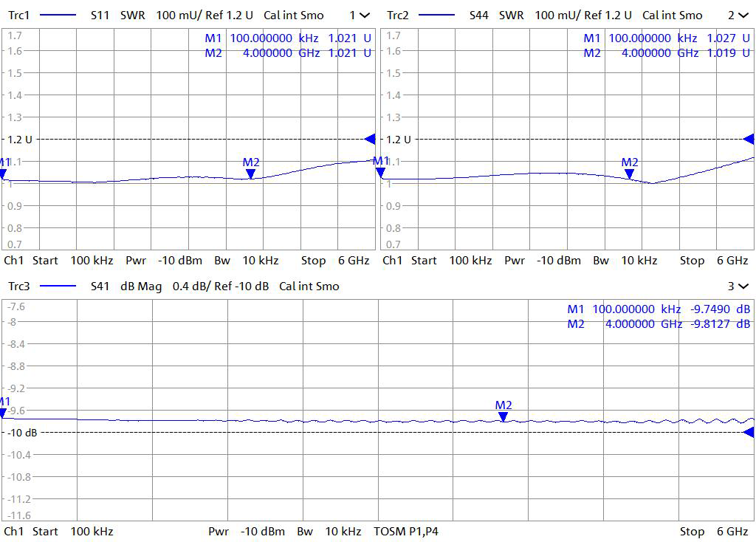
Task: Open the diagram 2 dropdown chevron
Action: click(x=743, y=15)
